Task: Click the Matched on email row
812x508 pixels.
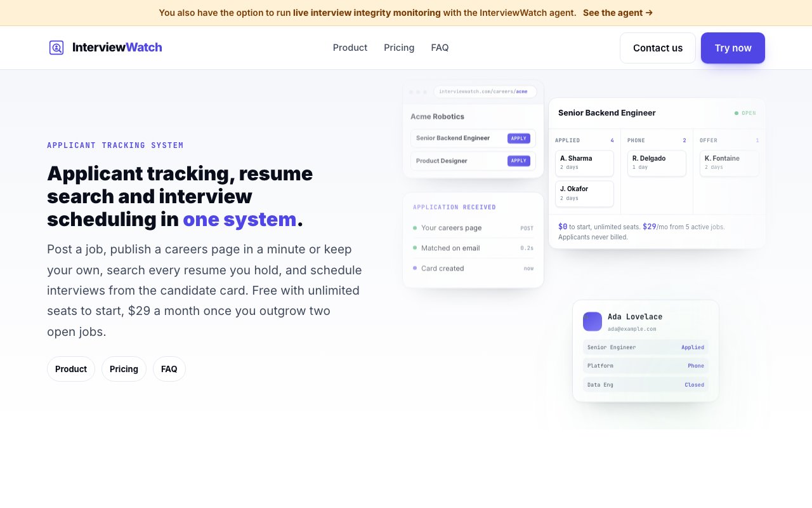Action: 473,248
